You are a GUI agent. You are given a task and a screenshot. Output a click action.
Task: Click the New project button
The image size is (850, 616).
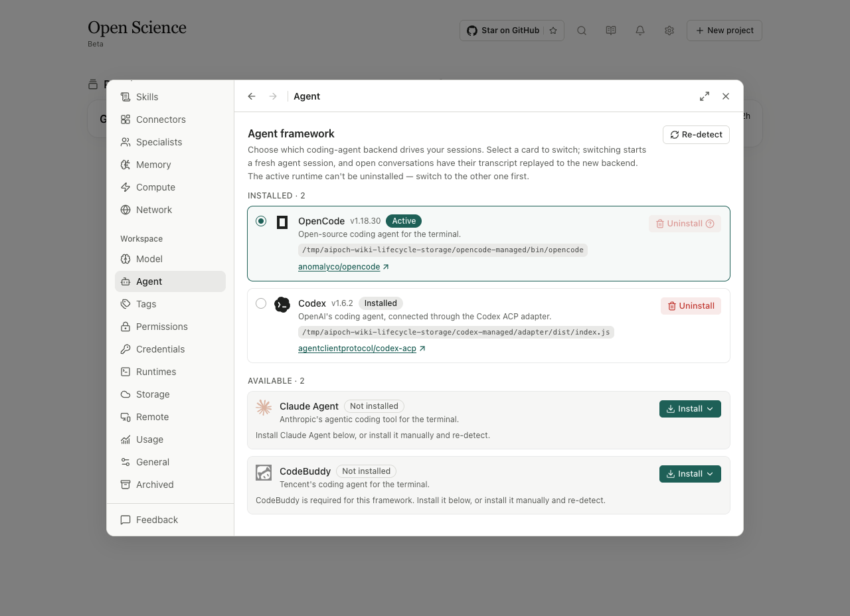tap(724, 31)
